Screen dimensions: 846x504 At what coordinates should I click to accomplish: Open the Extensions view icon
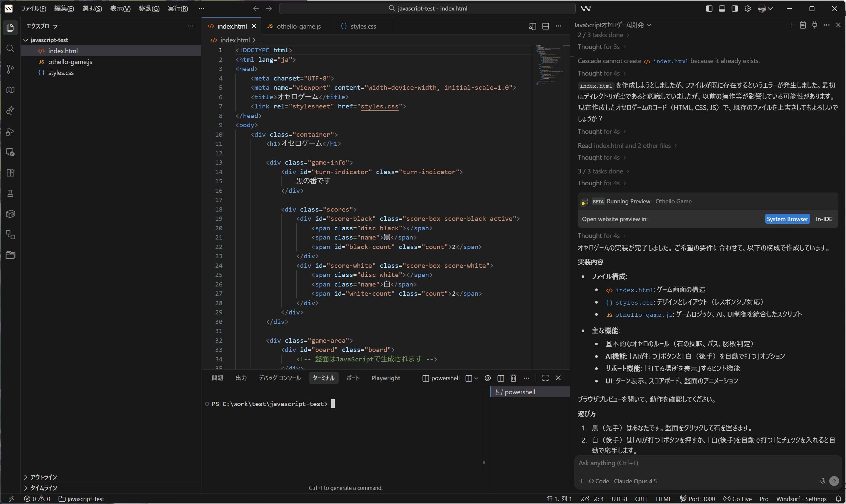10,173
